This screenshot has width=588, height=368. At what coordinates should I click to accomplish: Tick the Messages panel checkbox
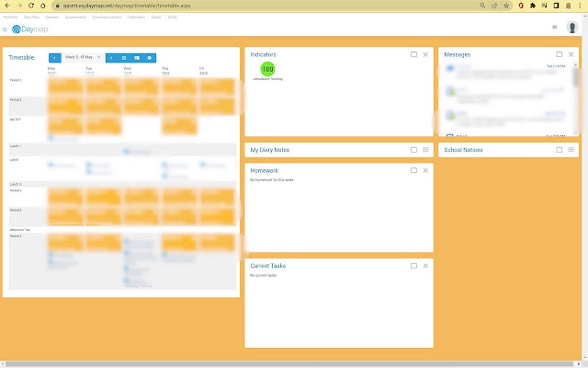click(x=559, y=54)
